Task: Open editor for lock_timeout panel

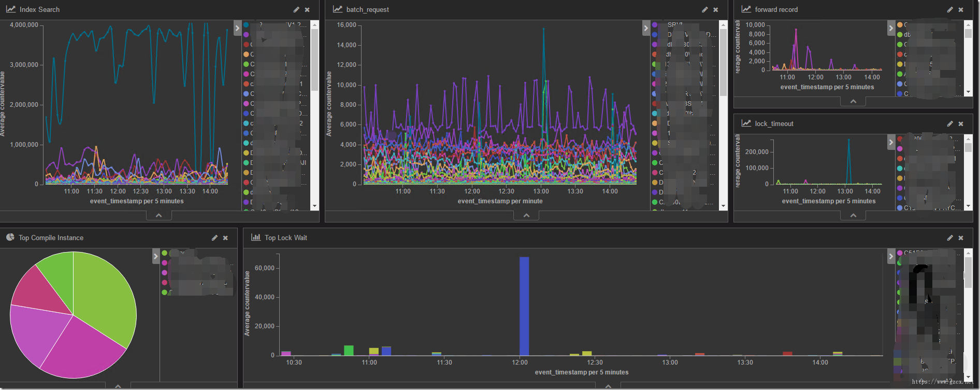Action: [949, 124]
